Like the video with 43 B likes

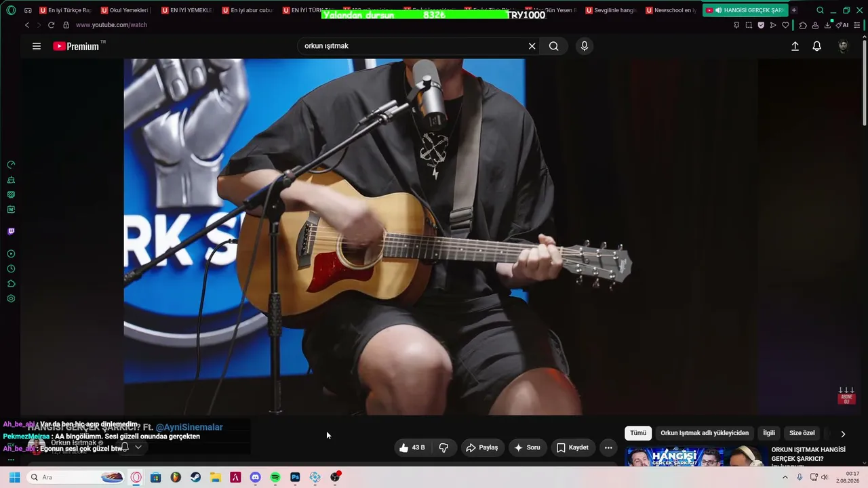412,447
